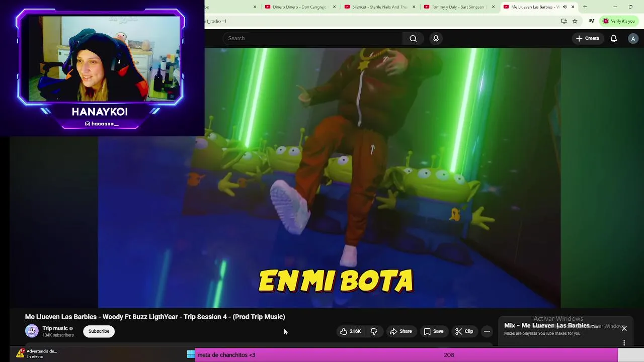The height and width of the screenshot is (362, 644).
Task: Click the Create video button
Action: pyautogui.click(x=588, y=38)
